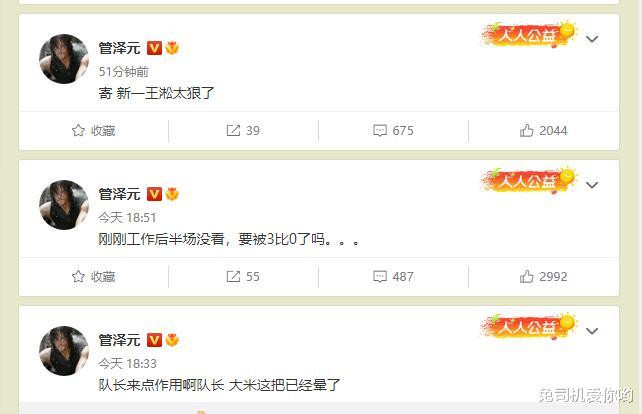Viewport: 642px width, 414px height.
Task: Like the post about 新一王淞
Action: pos(544,131)
